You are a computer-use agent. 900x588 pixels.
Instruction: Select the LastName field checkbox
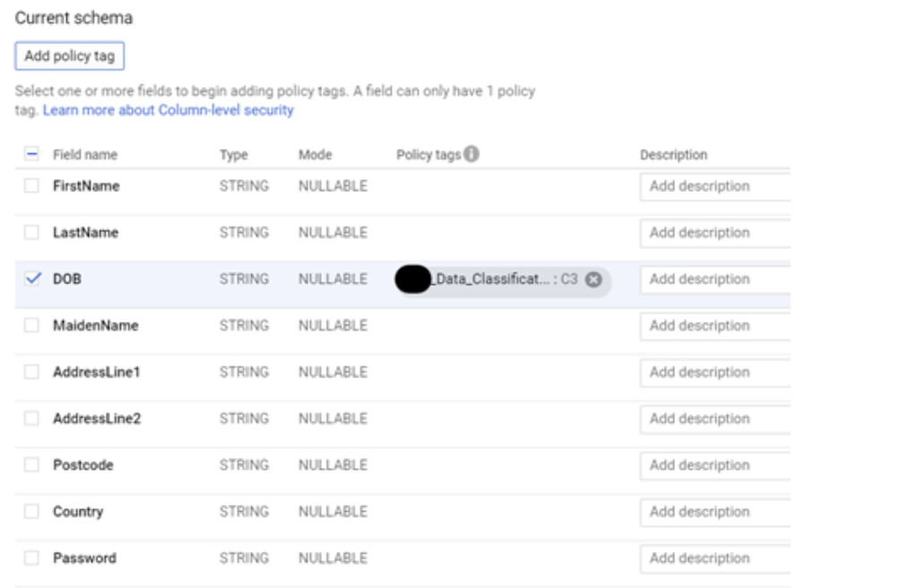(x=31, y=232)
